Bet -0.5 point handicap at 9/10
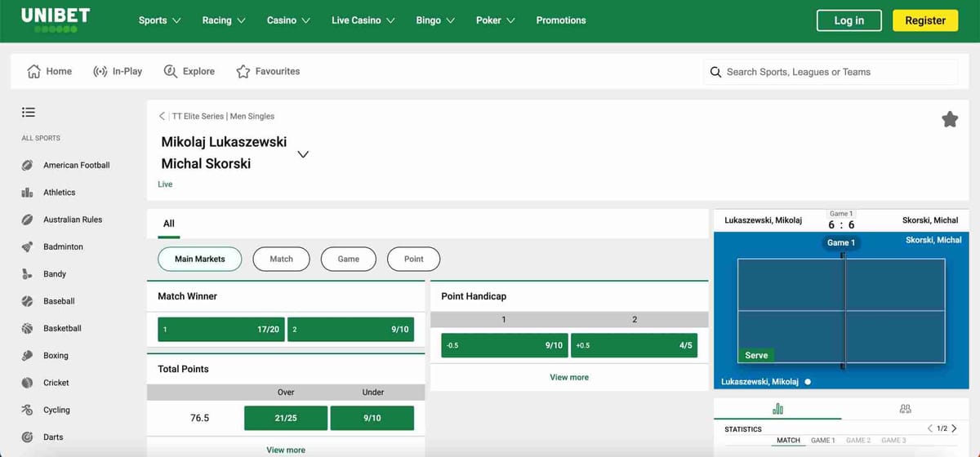 click(504, 345)
